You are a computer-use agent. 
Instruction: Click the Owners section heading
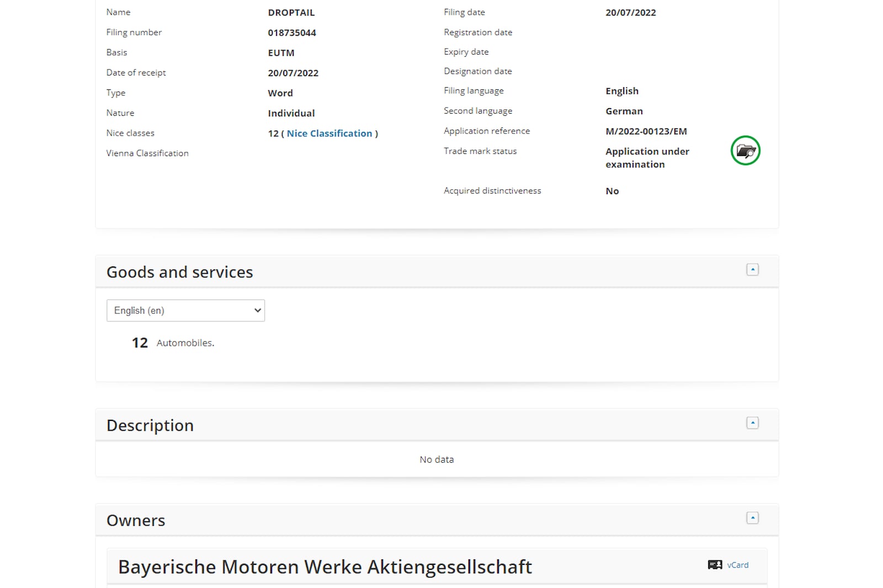(x=136, y=520)
